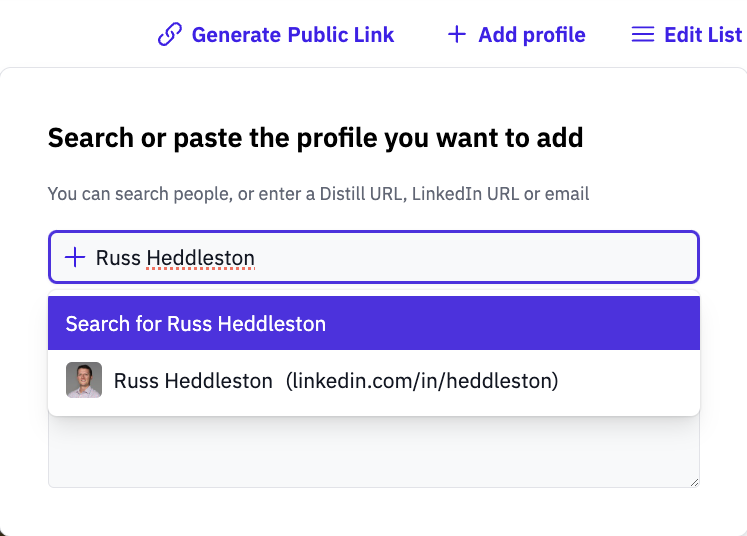Click the word Russ in the search box
Image resolution: width=747 pixels, height=536 pixels.
pos(118,258)
